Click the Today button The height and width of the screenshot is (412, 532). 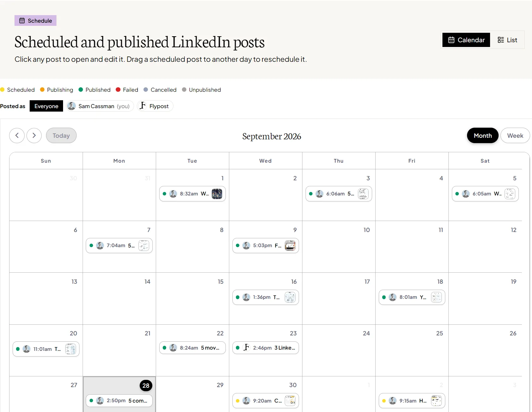(x=61, y=136)
